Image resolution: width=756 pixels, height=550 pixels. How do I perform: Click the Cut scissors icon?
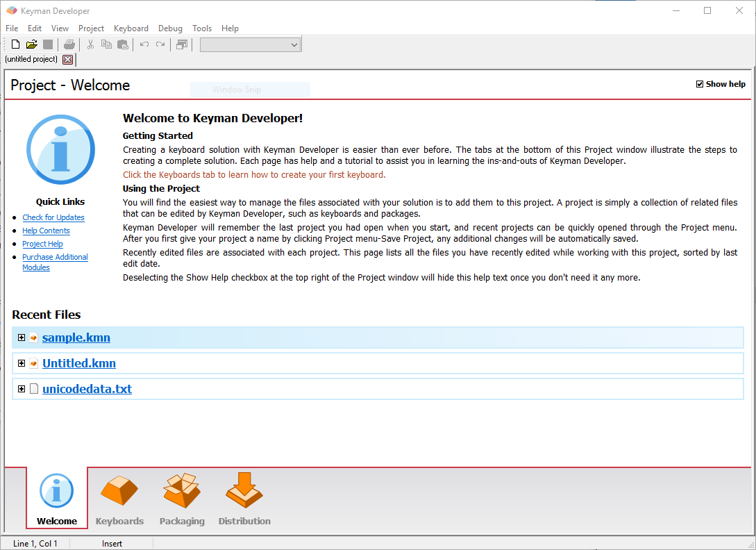[x=90, y=44]
